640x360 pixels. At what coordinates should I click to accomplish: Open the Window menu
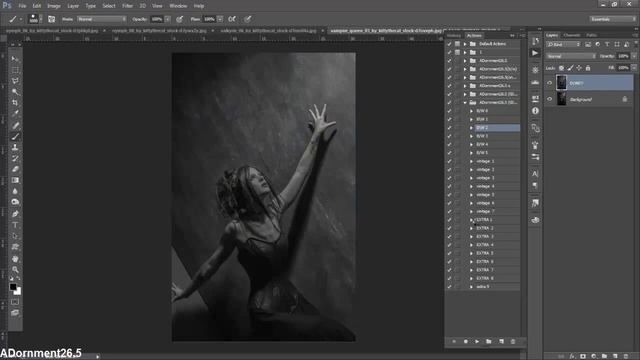[x=178, y=6]
